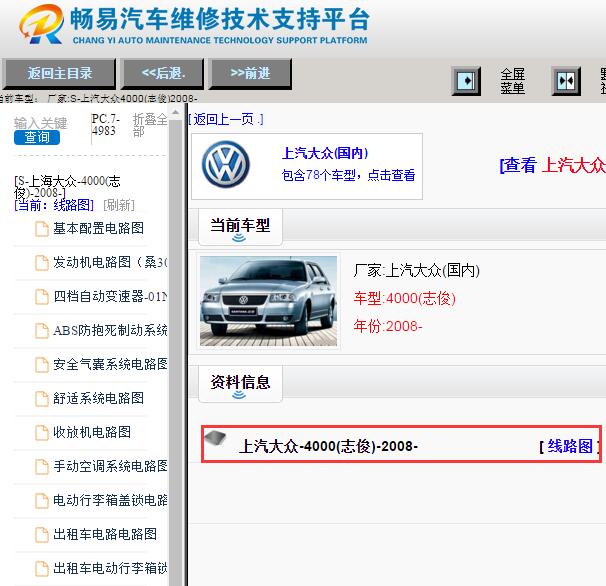This screenshot has width=606, height=586.
Task: Open ABS防抱死制动系统 entry
Action: click(110, 330)
